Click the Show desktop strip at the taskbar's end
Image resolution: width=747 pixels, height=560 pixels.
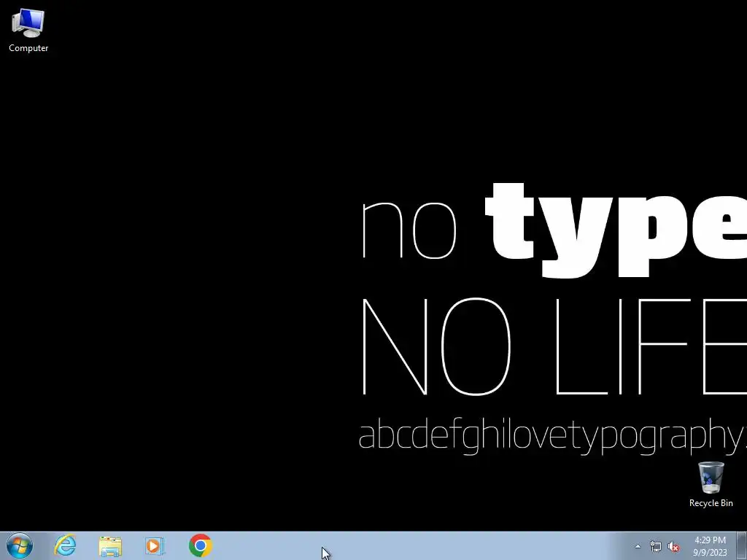click(742, 546)
